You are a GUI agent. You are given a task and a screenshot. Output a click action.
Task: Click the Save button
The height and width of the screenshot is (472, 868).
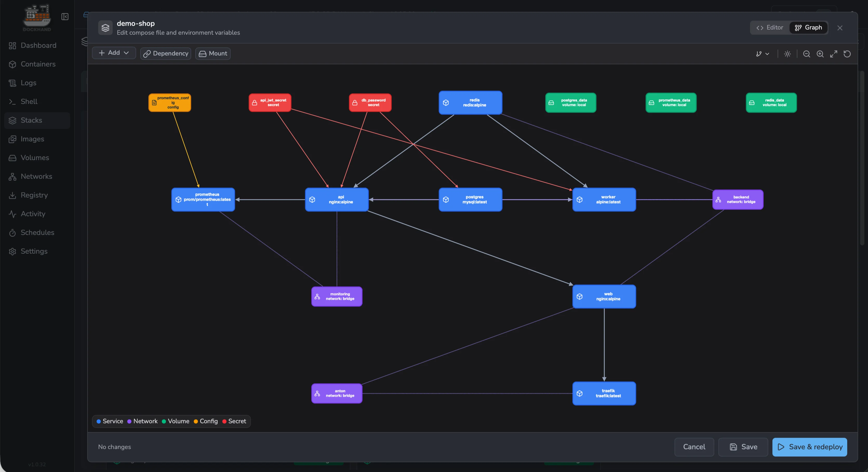743,447
